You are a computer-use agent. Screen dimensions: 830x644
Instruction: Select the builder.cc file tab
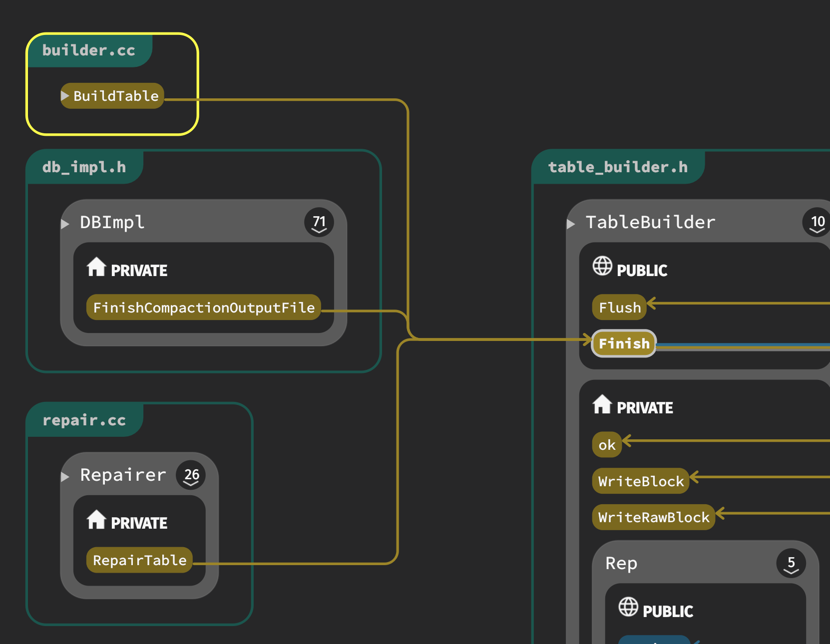point(89,50)
